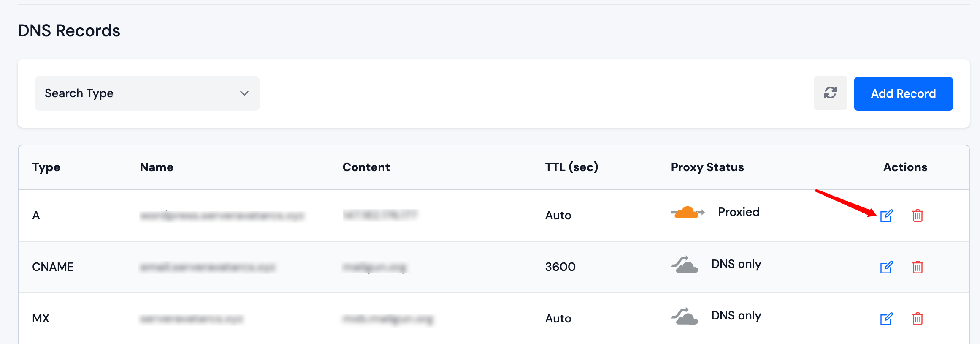Delete the CNAME record

(918, 267)
